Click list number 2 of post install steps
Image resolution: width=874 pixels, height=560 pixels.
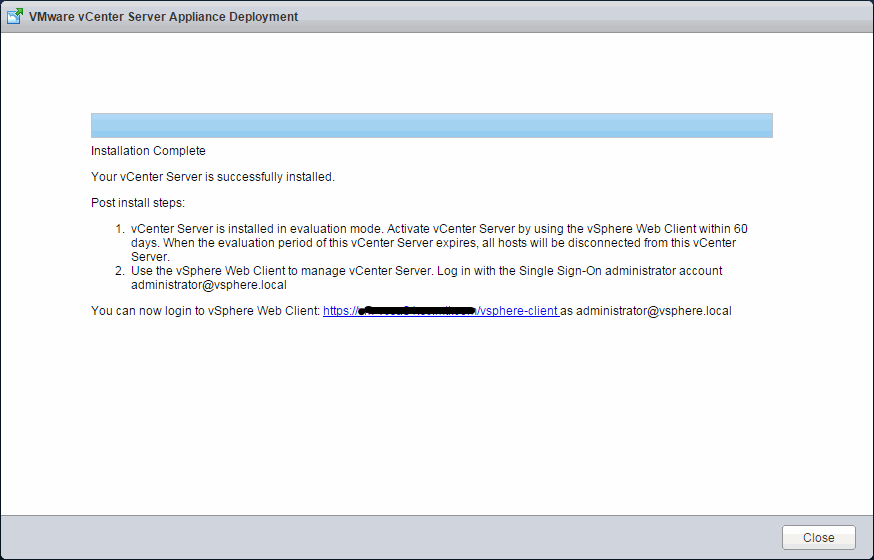[x=120, y=271]
